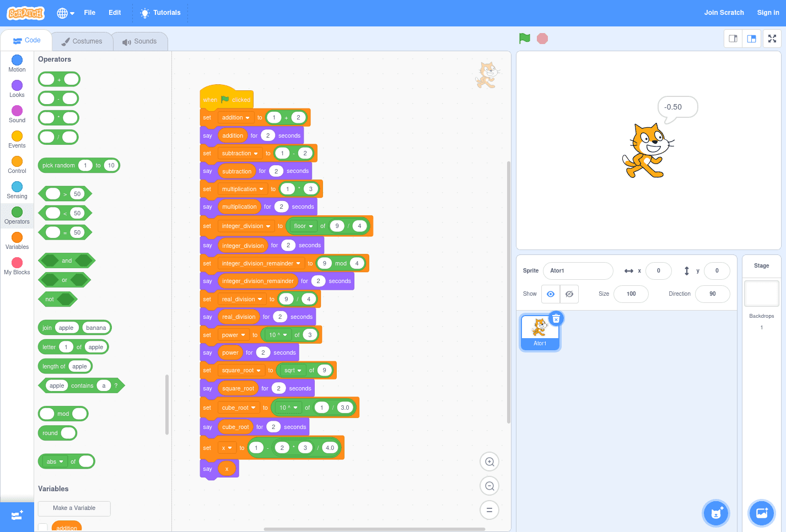Enter full screen stage mode

(772, 39)
